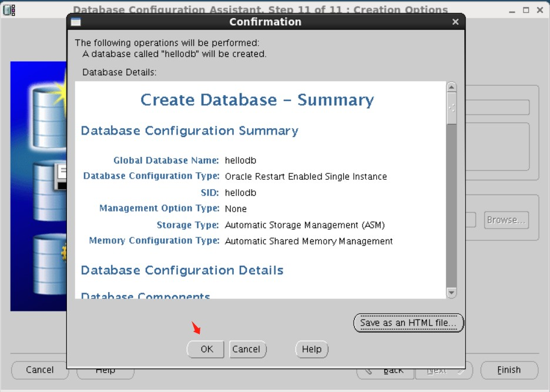Minimize the Database Configuration Assistant window

tap(512, 11)
